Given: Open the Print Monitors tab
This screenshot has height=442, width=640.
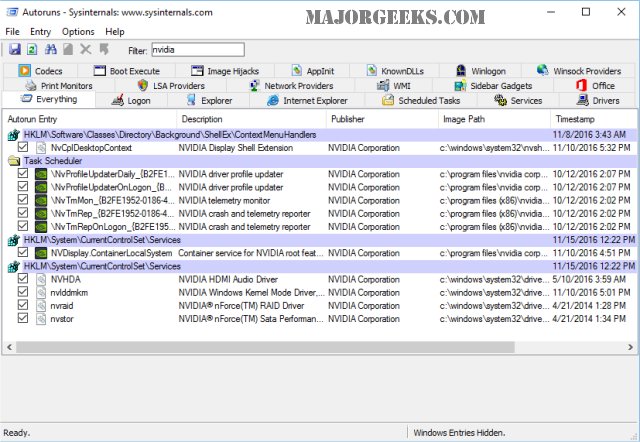Looking at the screenshot, I should (x=59, y=86).
